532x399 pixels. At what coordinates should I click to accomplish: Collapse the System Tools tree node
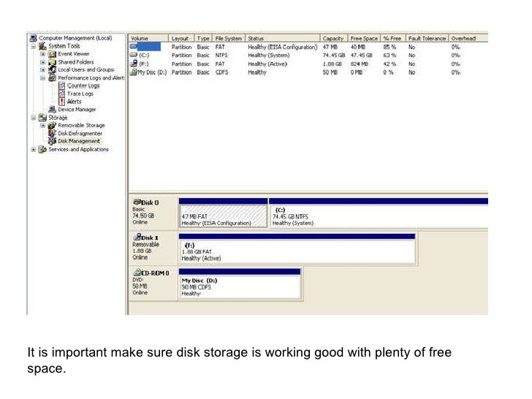tap(34, 46)
